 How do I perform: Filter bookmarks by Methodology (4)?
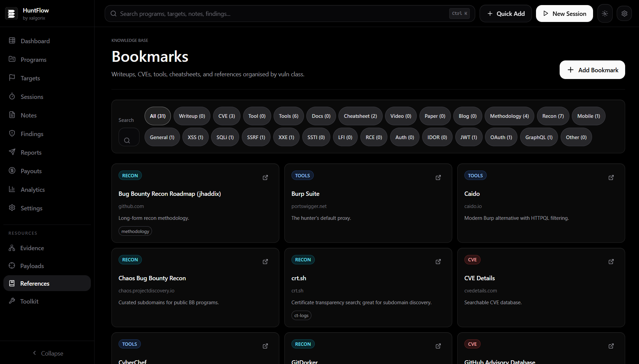coord(509,116)
